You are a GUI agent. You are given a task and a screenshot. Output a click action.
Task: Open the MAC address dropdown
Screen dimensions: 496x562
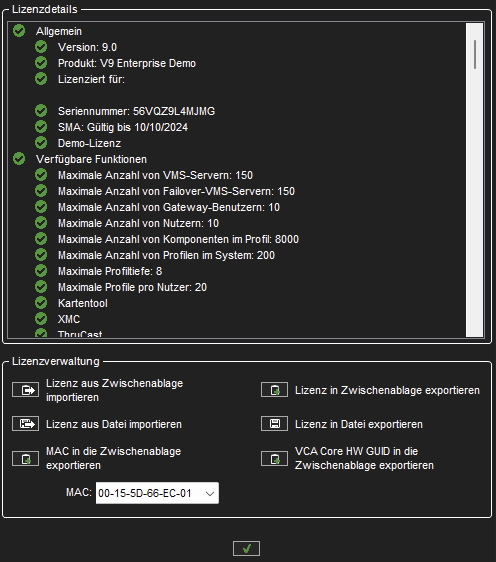[x=210, y=493]
